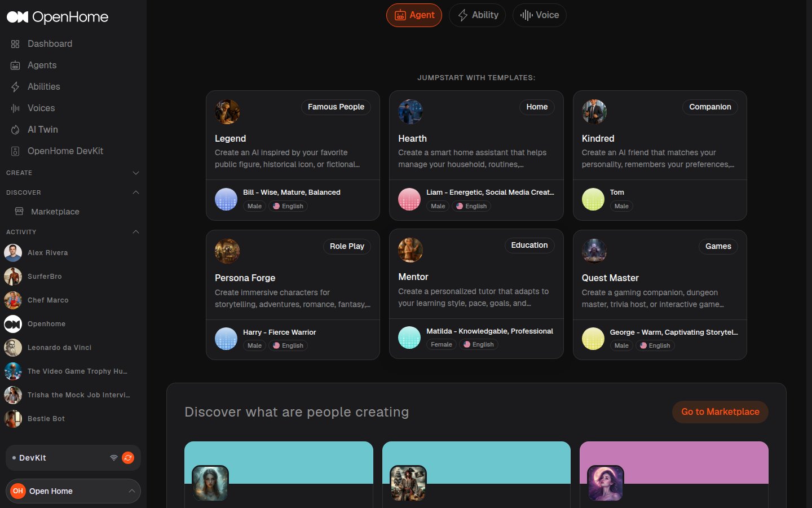This screenshot has height=508, width=812.
Task: Open the Agents section
Action: click(42, 65)
